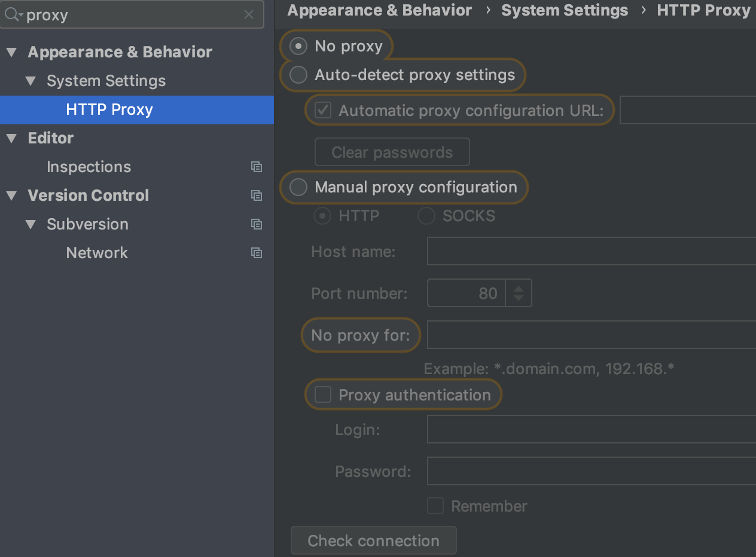The height and width of the screenshot is (557, 756).
Task: Click the Check connection button
Action: point(374,541)
